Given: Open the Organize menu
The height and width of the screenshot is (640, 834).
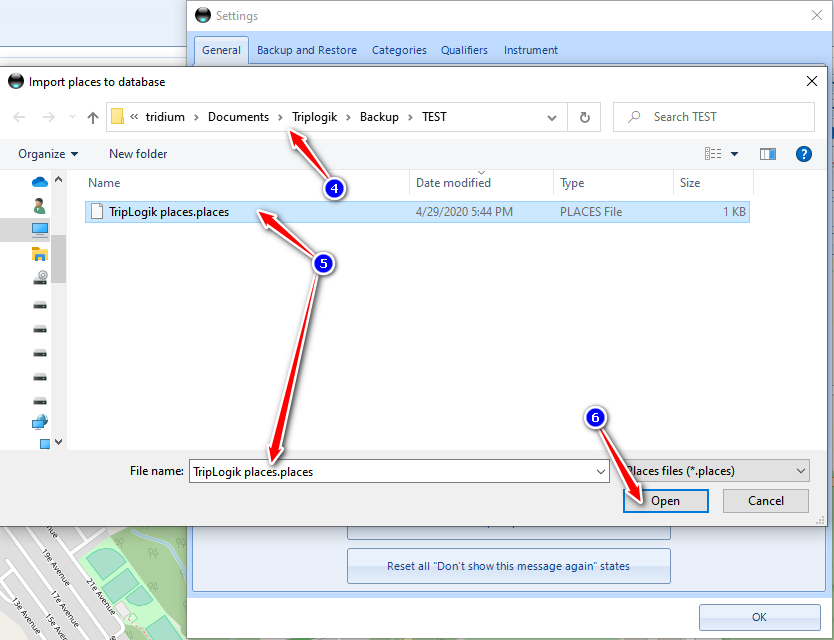Looking at the screenshot, I should (x=48, y=154).
